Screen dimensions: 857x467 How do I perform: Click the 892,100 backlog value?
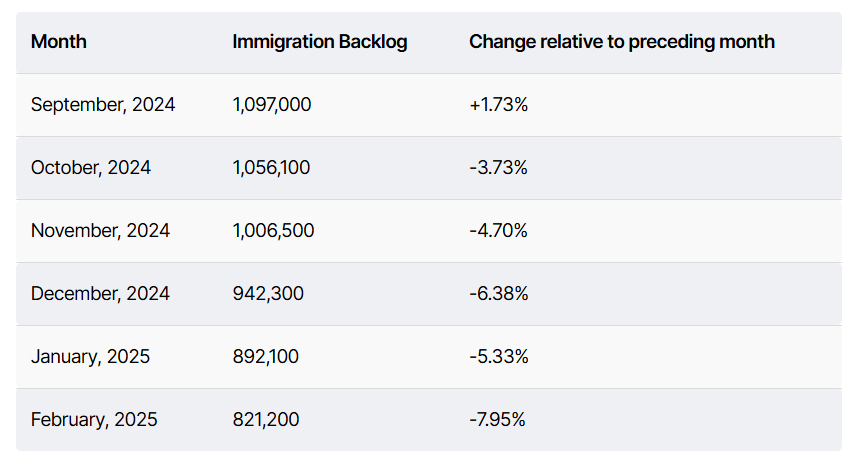point(265,357)
